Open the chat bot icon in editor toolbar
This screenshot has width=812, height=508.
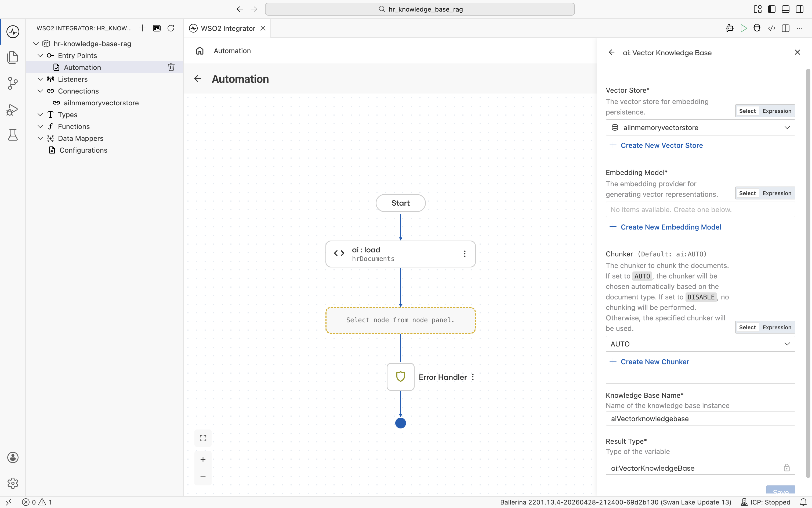[x=730, y=28]
